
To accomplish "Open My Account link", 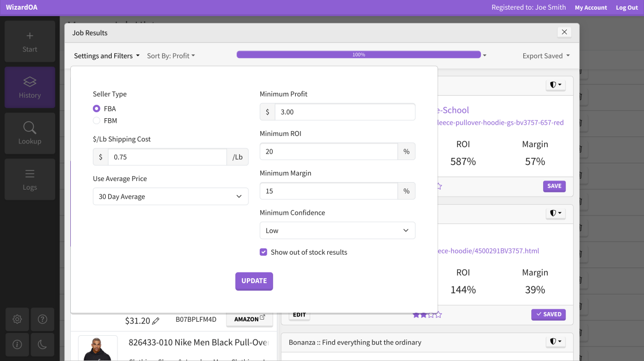I will [x=591, y=8].
